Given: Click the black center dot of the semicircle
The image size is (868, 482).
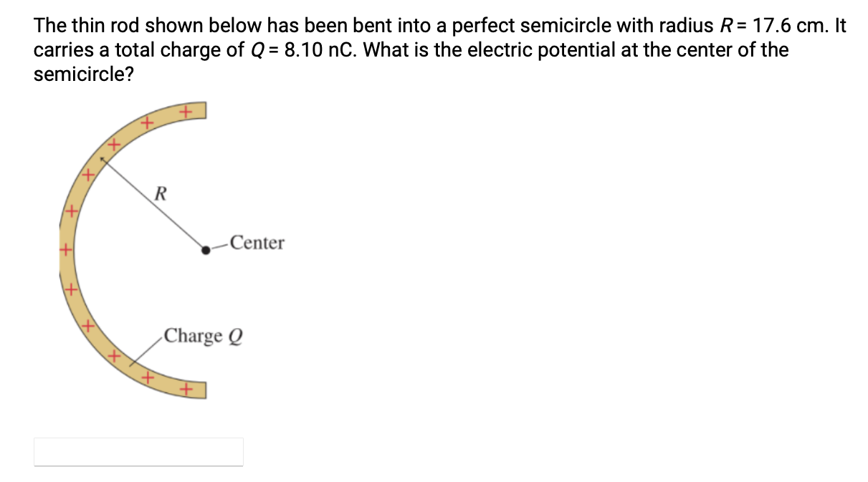Looking at the screenshot, I should pyautogui.click(x=206, y=249).
